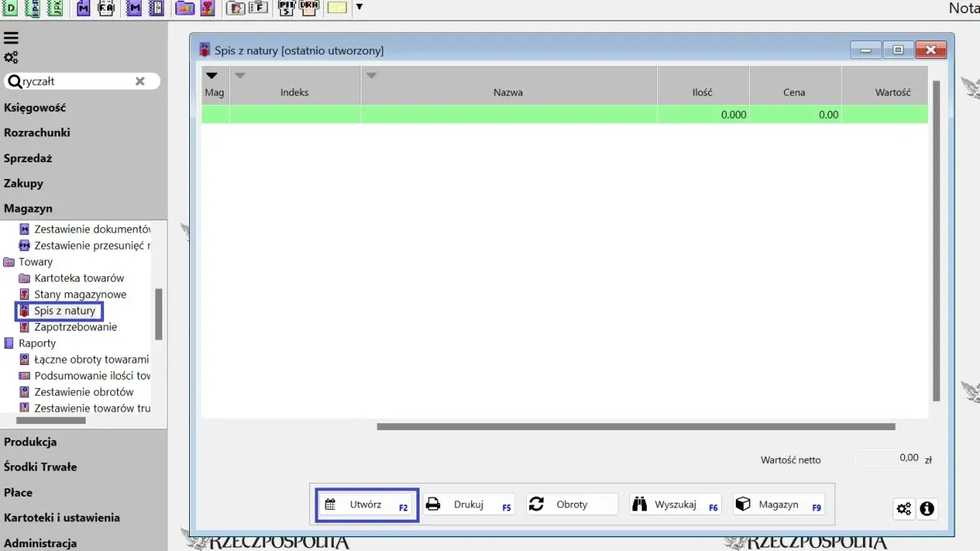The width and height of the screenshot is (980, 551).
Task: Click the horizontal scrollbar of the table
Action: click(x=635, y=427)
